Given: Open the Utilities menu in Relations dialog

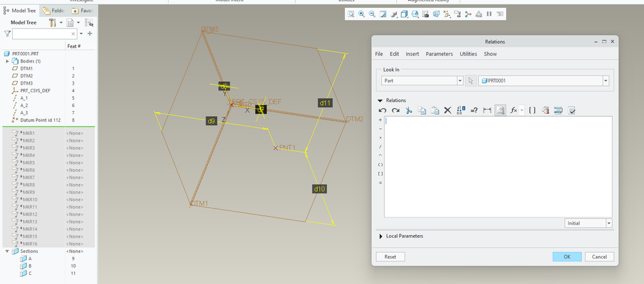Looking at the screenshot, I should click(x=468, y=54).
